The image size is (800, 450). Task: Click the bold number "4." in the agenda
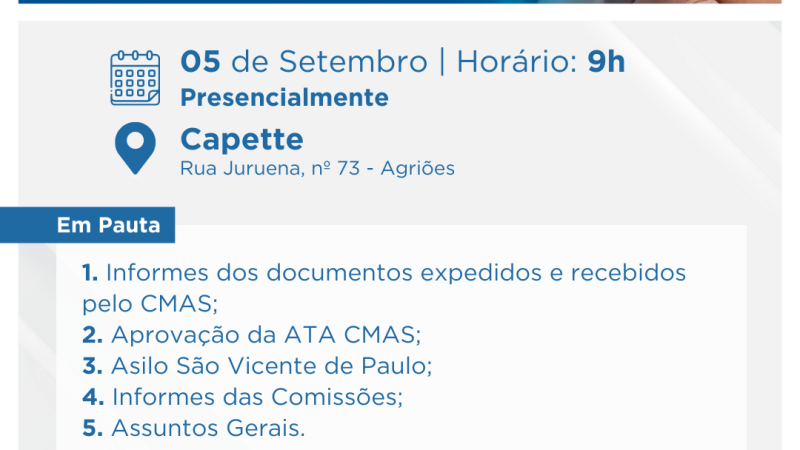[93, 397]
